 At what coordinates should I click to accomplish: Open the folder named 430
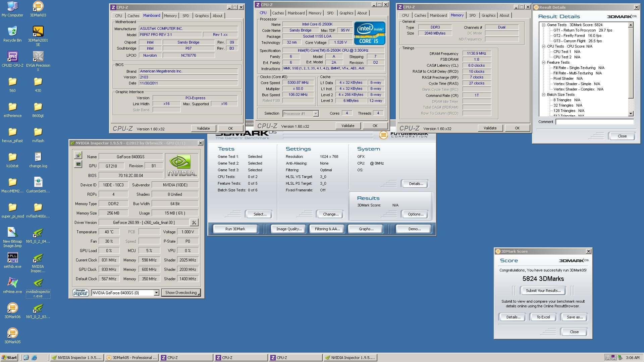[38, 84]
